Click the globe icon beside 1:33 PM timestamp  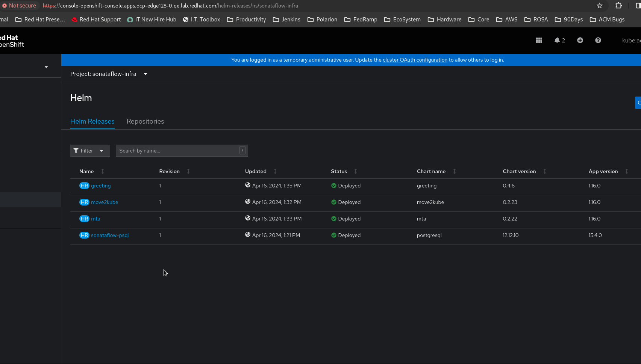click(x=248, y=218)
